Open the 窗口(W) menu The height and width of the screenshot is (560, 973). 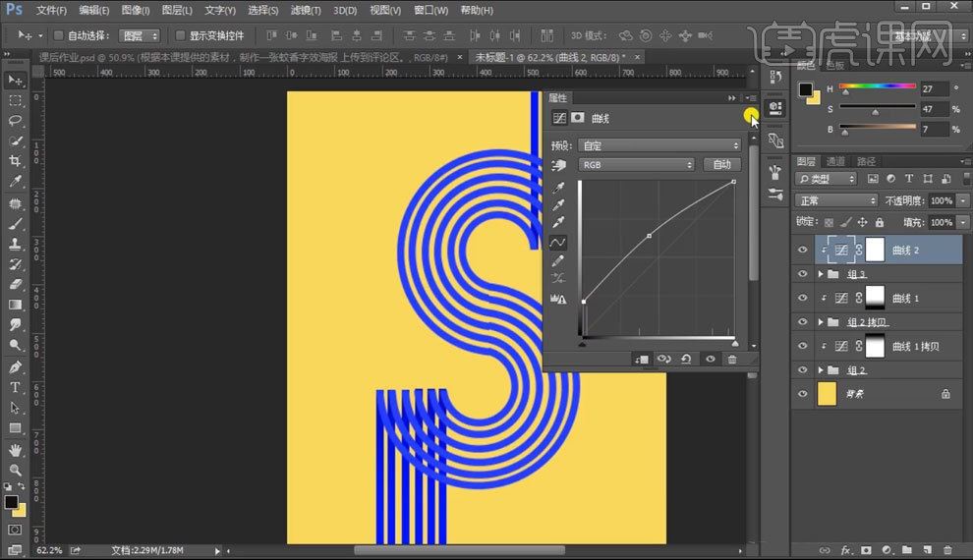(x=430, y=10)
